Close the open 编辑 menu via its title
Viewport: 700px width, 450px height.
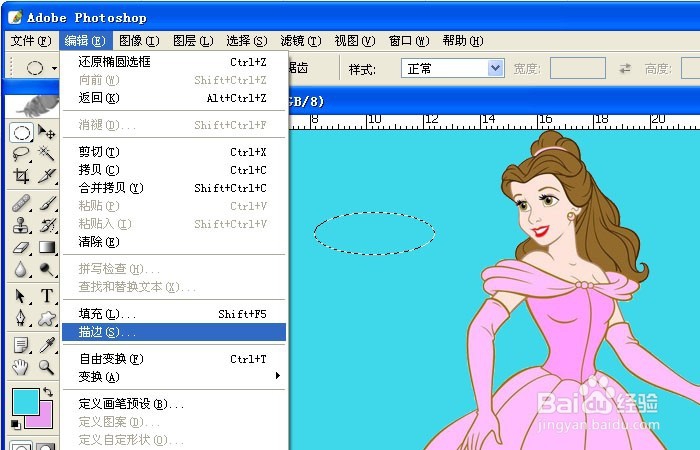(x=85, y=41)
